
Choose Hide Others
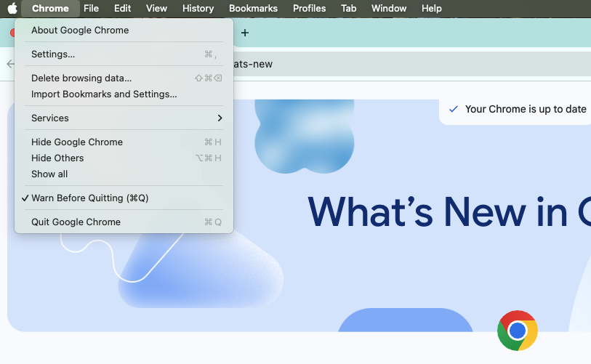(x=124, y=158)
